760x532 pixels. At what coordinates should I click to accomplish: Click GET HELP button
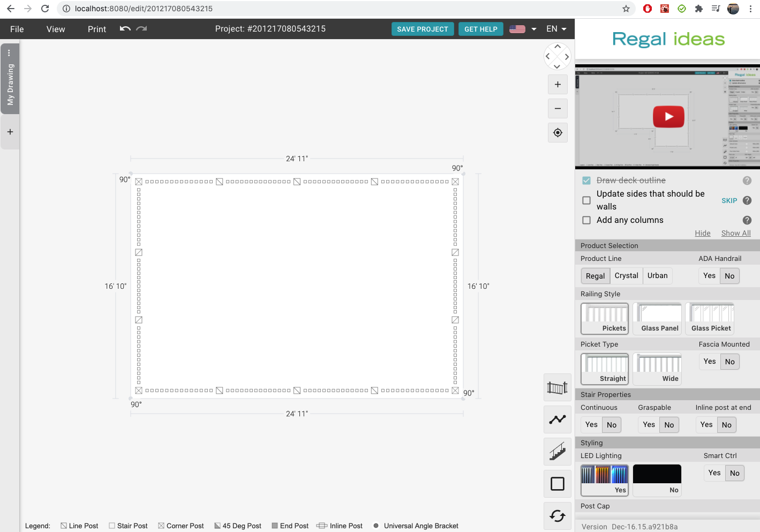coord(480,29)
